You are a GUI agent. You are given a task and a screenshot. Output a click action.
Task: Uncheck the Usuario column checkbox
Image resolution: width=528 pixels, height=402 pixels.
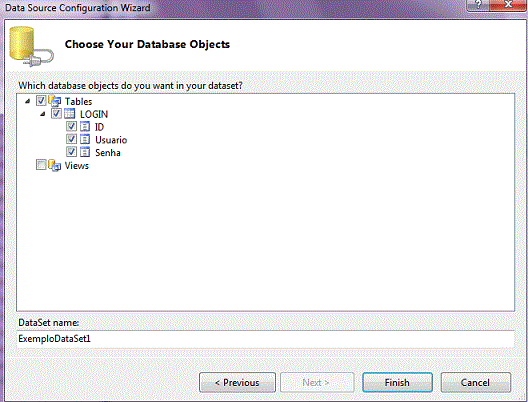pyautogui.click(x=71, y=139)
